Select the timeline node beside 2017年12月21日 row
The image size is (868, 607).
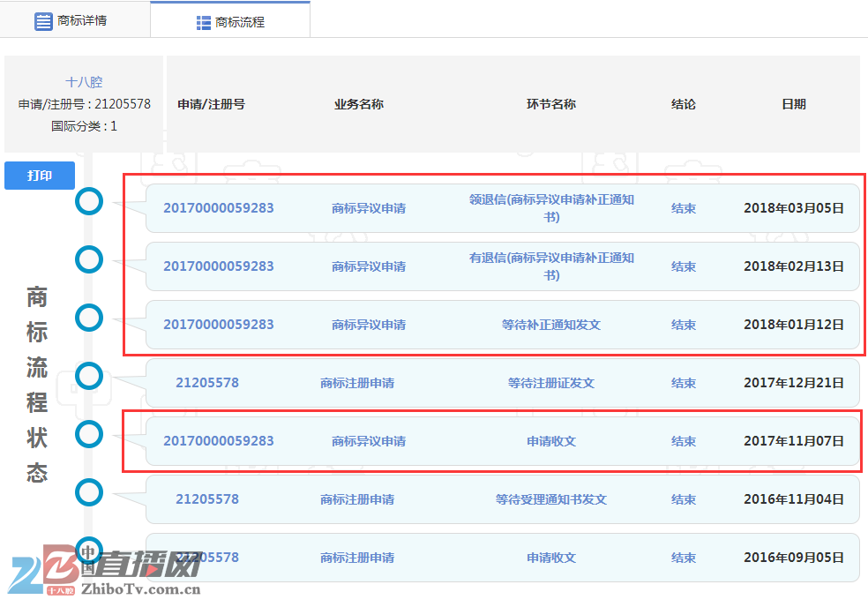[x=89, y=376]
